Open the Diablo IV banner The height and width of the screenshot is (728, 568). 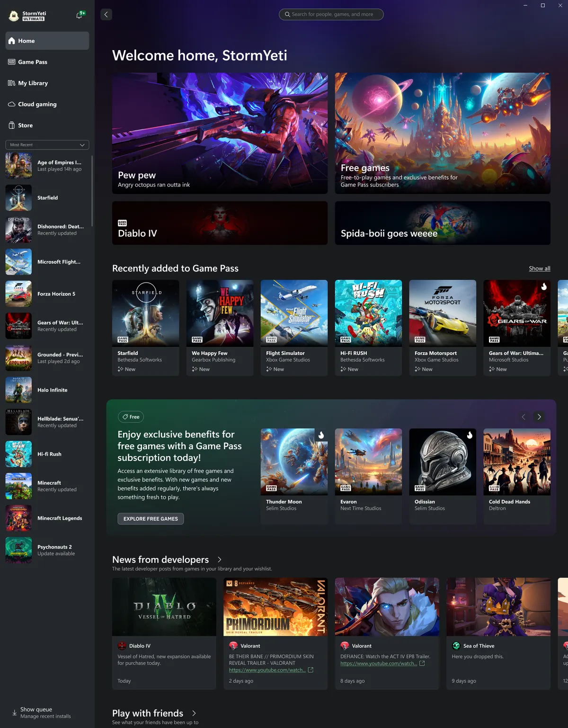click(x=220, y=223)
